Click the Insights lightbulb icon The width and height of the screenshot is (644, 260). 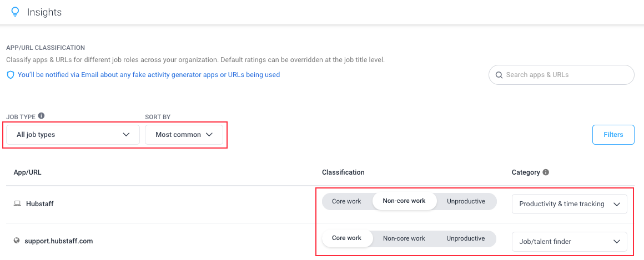15,12
